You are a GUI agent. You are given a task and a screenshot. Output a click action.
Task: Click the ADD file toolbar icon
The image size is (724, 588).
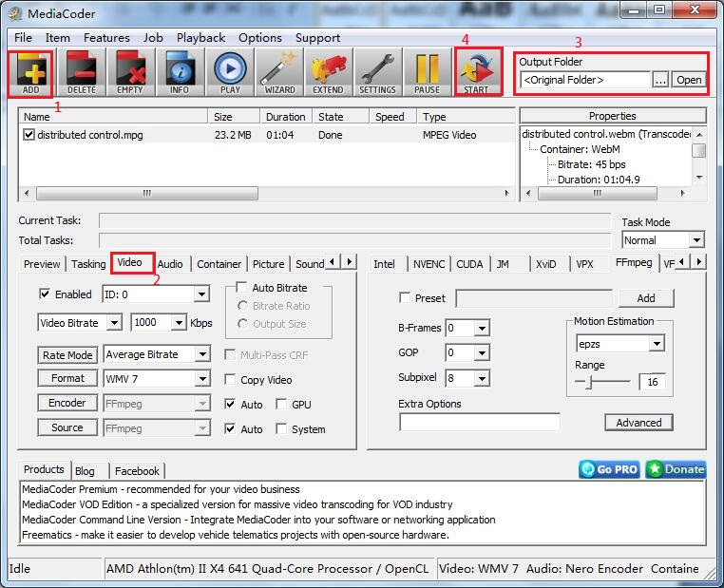[x=33, y=72]
